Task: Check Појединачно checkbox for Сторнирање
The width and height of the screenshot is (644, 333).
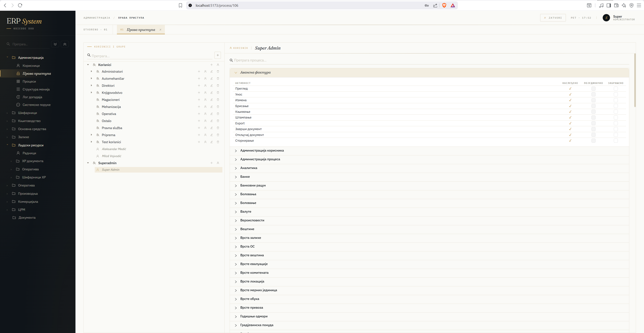Action: pyautogui.click(x=594, y=141)
